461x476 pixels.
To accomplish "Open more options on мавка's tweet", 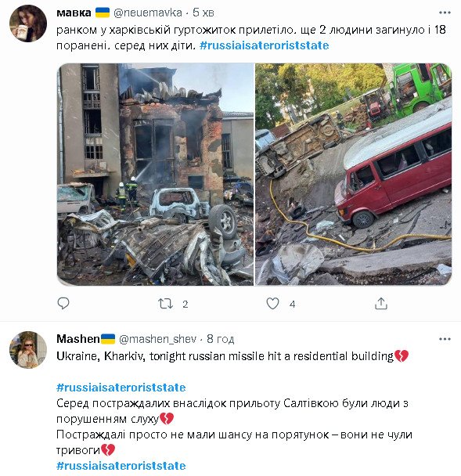I will [x=445, y=13].
